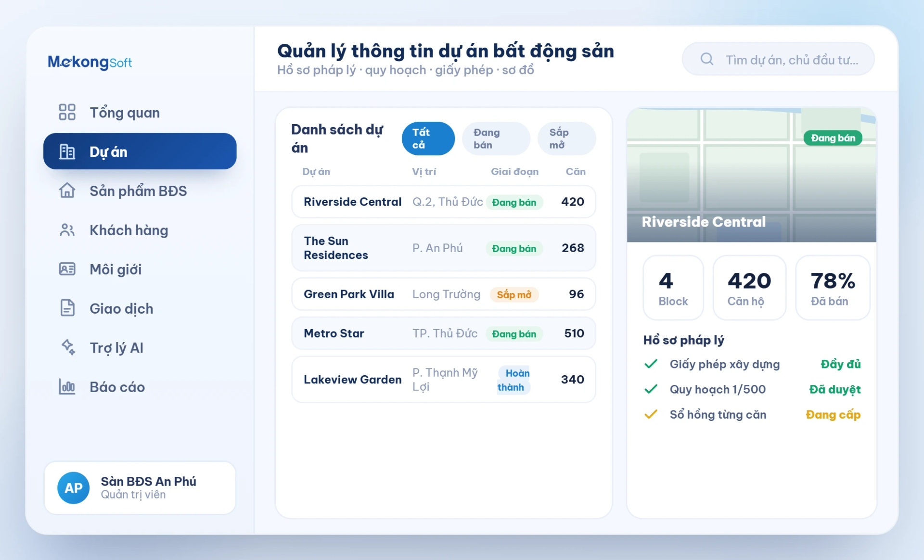Viewport: 924px width, 560px height.
Task: Click Đang bán badge in Metro Star row
Action: [x=514, y=334]
